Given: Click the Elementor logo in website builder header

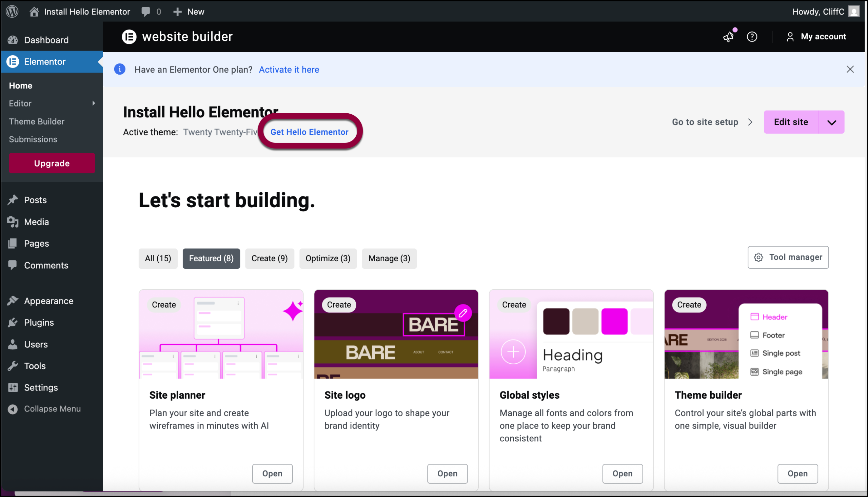Looking at the screenshot, I should tap(129, 37).
